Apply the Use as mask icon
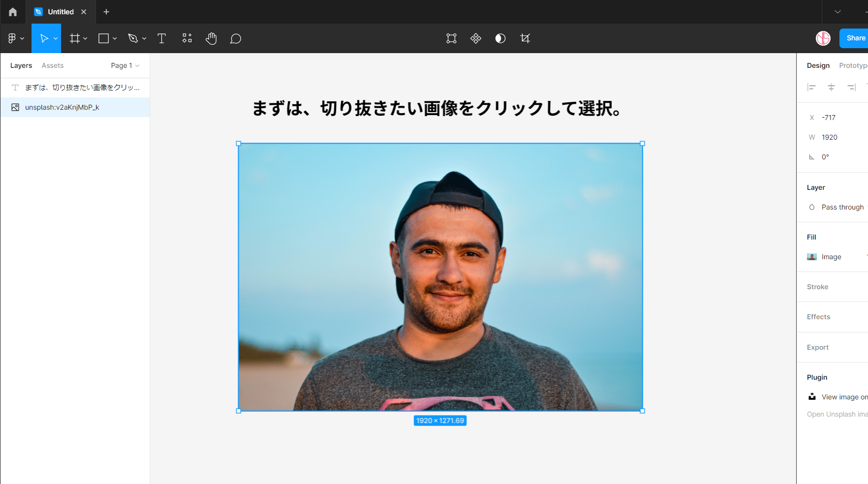This screenshot has width=868, height=484. pos(476,38)
